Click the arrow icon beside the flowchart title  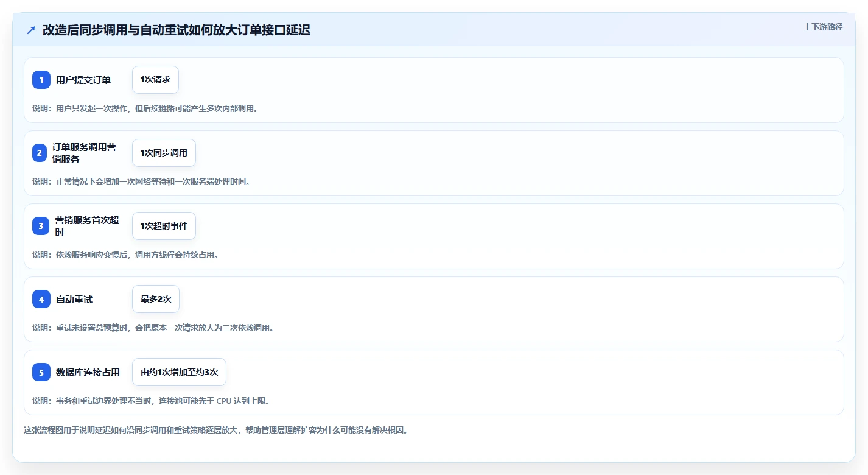pos(31,30)
